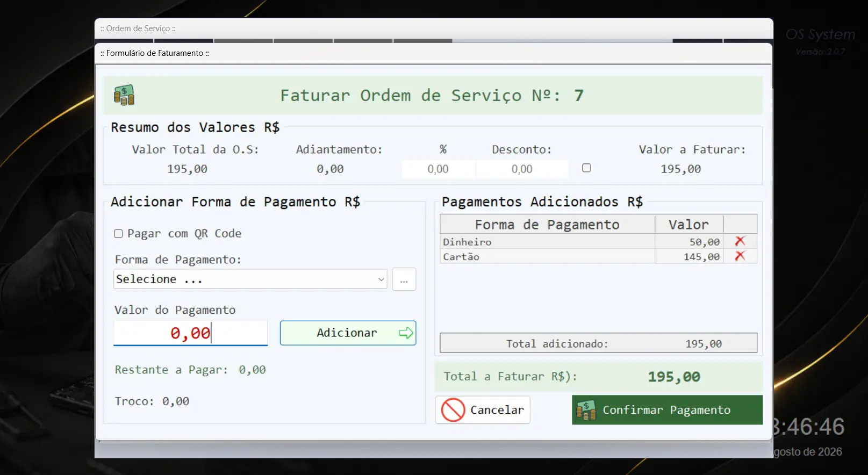Click the Forma de Pagamento column header
The width and height of the screenshot is (868, 475).
[x=547, y=225]
